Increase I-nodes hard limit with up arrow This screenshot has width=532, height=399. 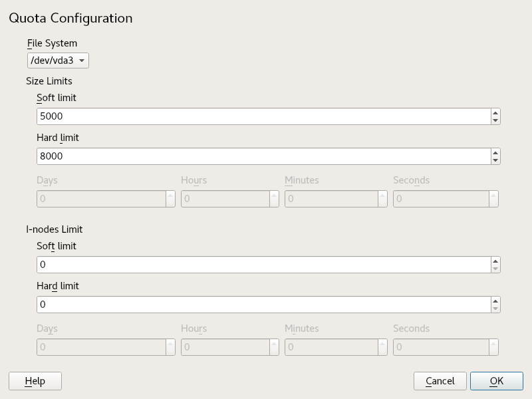495,301
